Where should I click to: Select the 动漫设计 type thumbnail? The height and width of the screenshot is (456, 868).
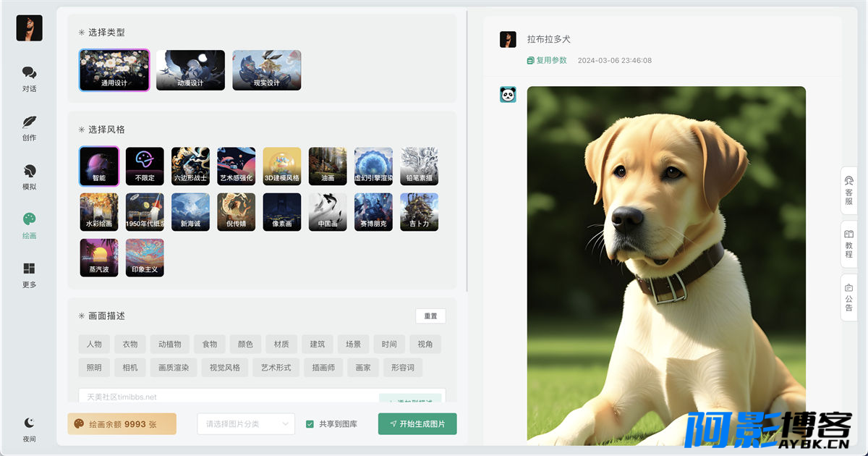pos(190,70)
